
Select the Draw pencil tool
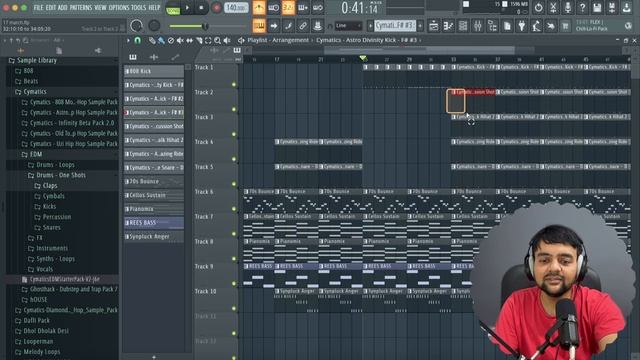point(152,40)
